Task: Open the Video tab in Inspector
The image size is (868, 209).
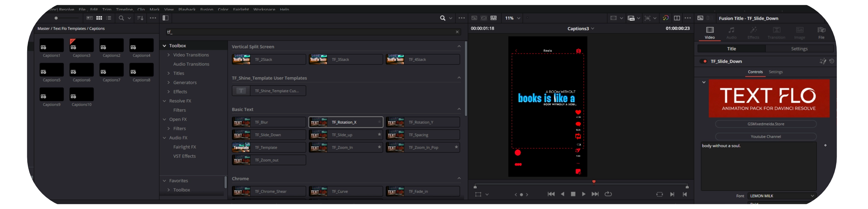Action: click(x=710, y=33)
